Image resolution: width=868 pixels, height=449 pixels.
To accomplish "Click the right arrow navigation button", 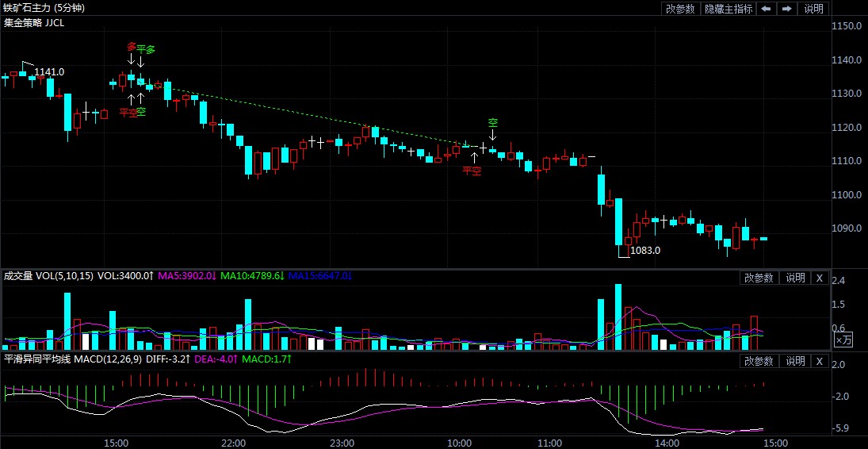I will pyautogui.click(x=786, y=8).
